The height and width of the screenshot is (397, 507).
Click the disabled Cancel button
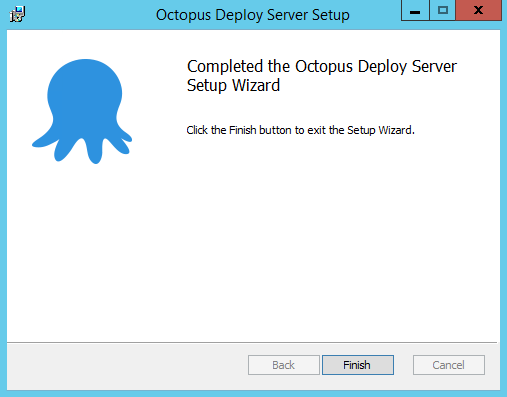point(449,365)
